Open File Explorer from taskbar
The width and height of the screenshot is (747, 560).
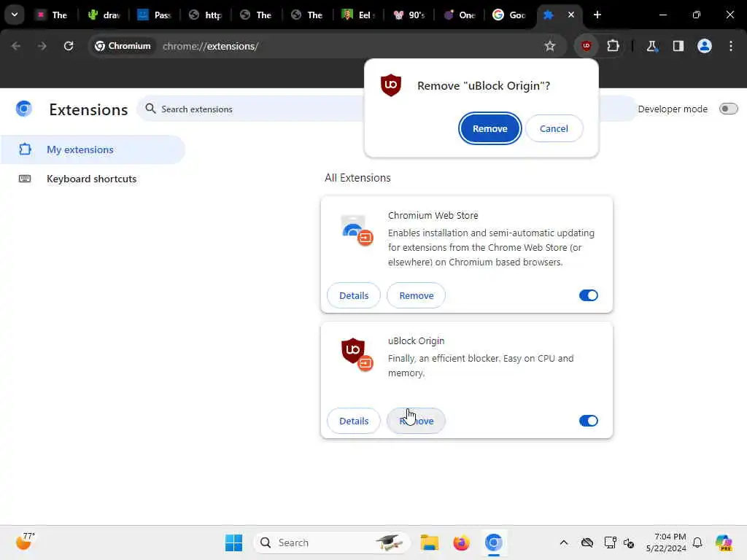click(x=429, y=542)
